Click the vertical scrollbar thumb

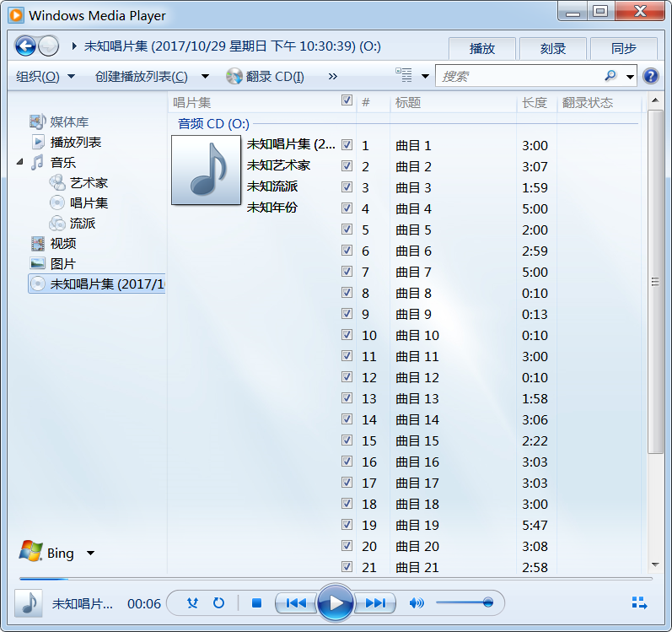pos(655,281)
